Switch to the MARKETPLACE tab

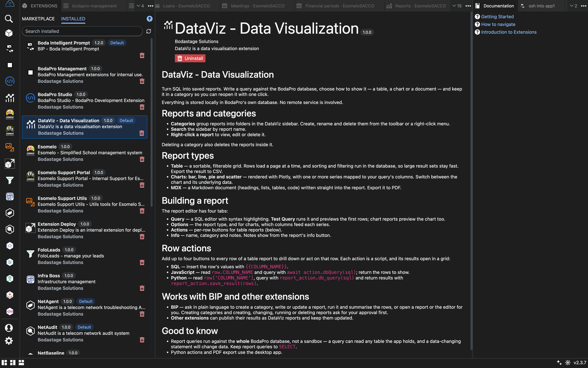point(38,19)
